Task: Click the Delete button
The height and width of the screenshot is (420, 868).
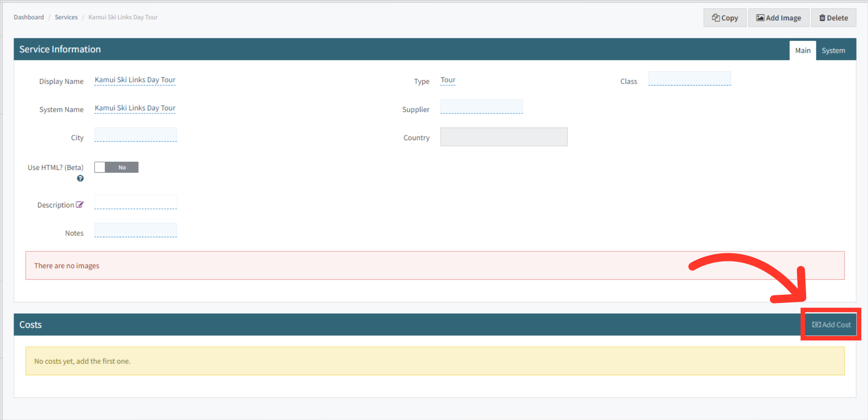Action: (833, 18)
